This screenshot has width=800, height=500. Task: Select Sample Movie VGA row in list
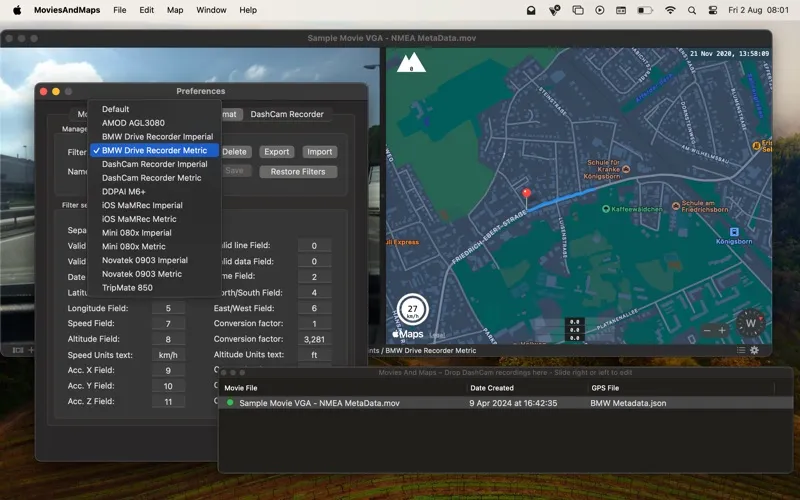click(x=506, y=403)
